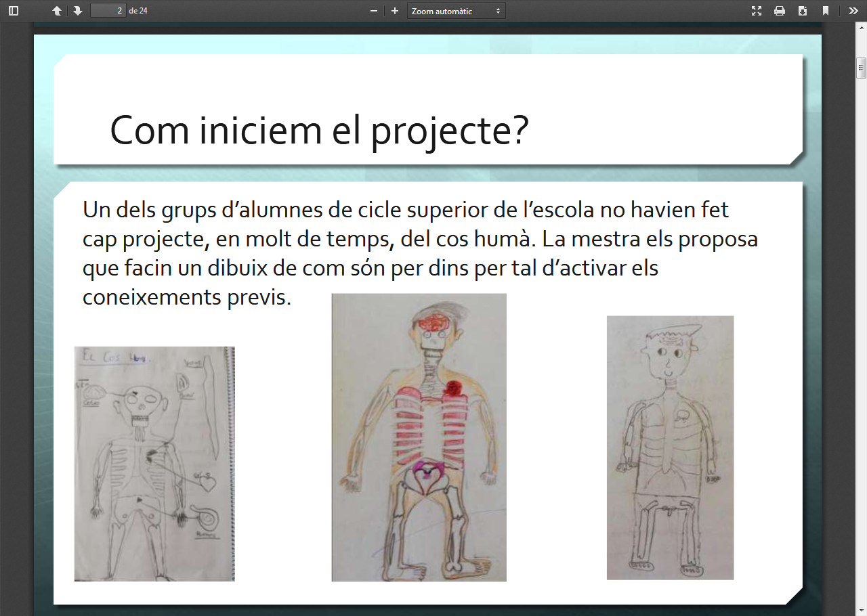Click the vertical scrollbar thumb

pos(861,68)
